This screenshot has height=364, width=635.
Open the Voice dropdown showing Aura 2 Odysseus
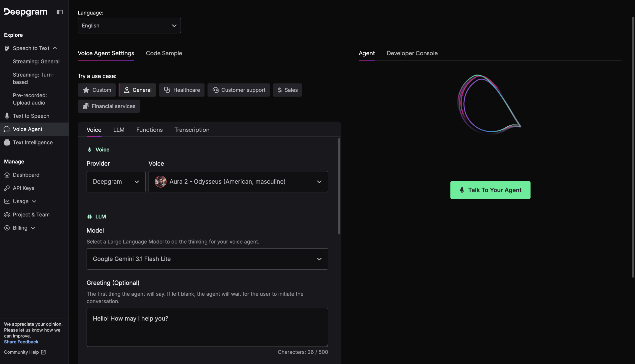click(238, 181)
